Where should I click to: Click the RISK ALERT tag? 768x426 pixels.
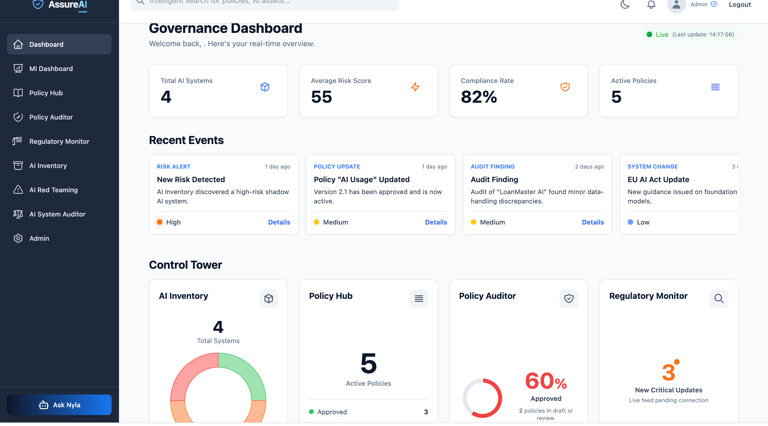click(174, 166)
